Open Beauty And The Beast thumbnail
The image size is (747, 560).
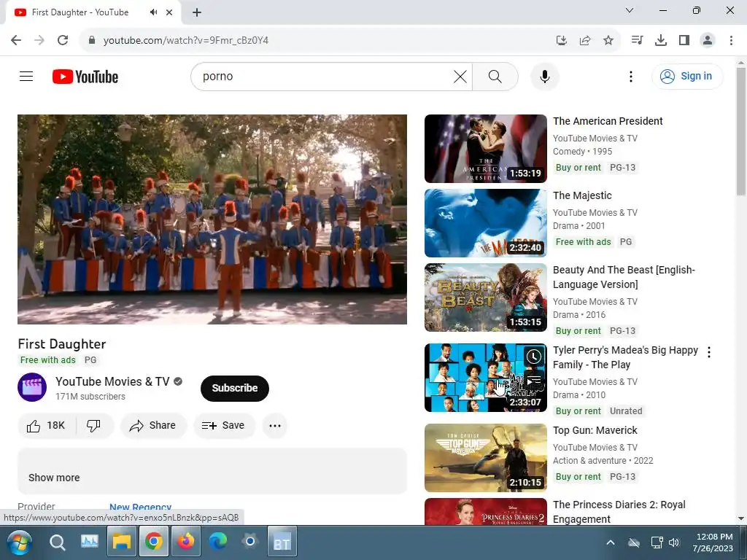click(485, 297)
